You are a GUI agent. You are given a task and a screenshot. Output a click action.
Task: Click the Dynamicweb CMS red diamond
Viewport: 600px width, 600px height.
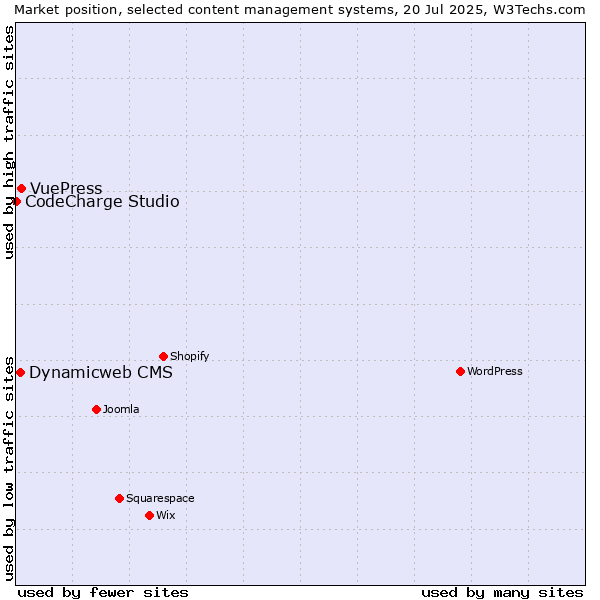pos(21,372)
